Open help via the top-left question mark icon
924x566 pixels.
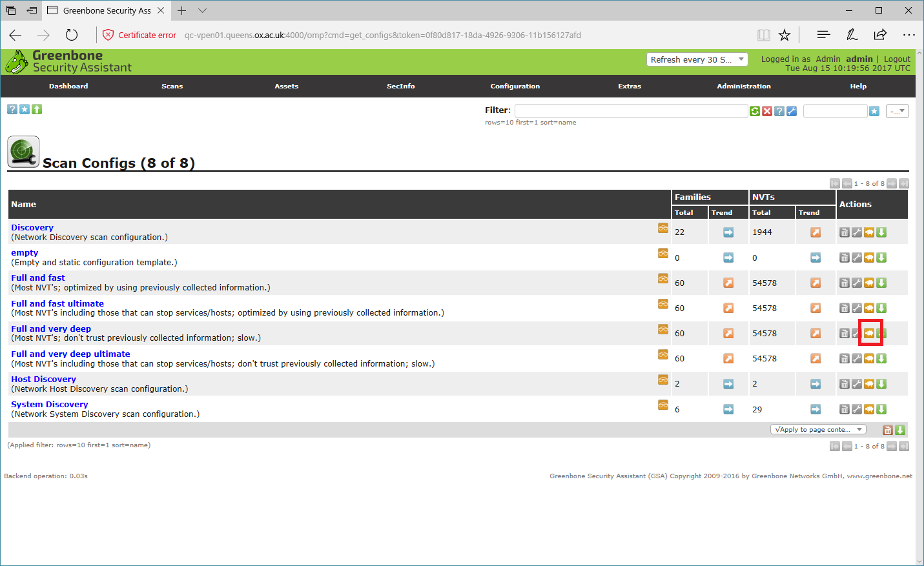pos(12,109)
